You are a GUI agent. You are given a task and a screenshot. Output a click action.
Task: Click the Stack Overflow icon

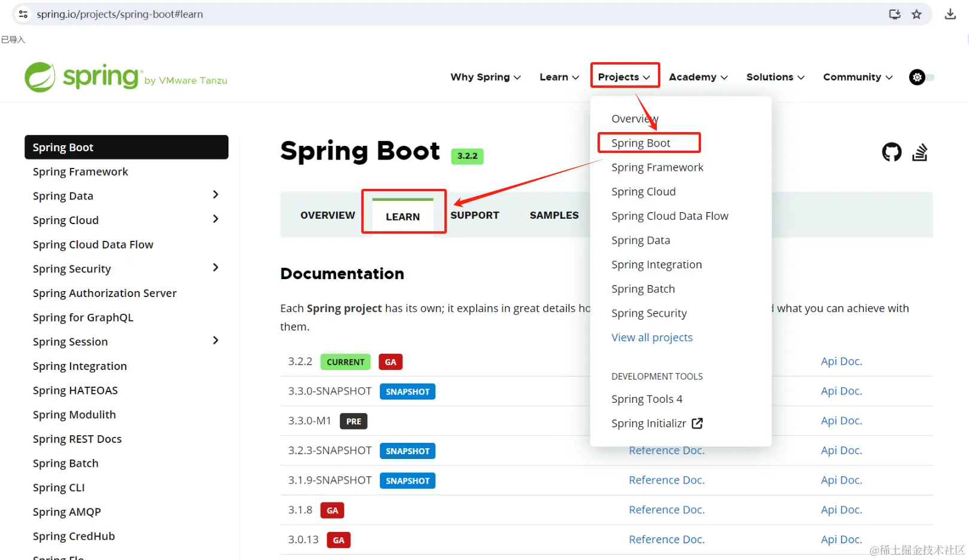click(x=920, y=152)
